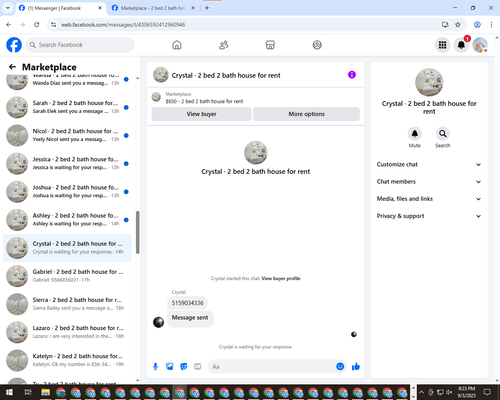Click the Facebook logo
Viewport: 500px width, 400px height.
tap(14, 45)
